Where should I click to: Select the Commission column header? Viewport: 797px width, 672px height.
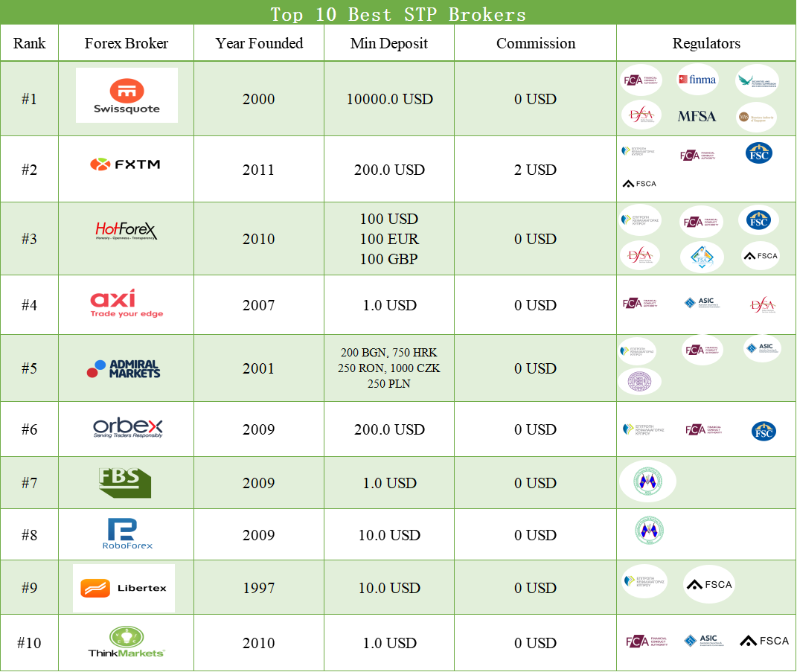(x=536, y=43)
